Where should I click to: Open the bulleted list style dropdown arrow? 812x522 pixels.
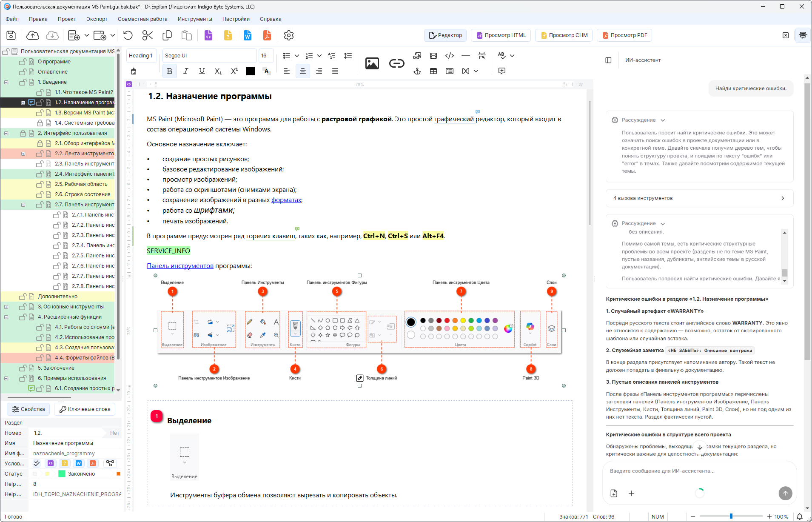pos(297,56)
